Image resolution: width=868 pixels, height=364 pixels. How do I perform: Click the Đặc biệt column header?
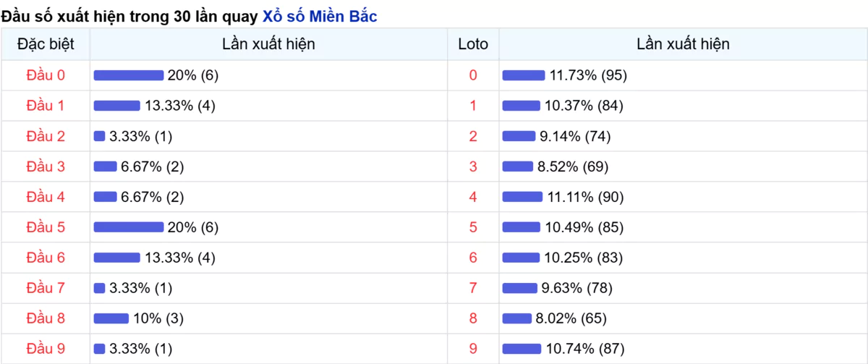click(x=46, y=44)
